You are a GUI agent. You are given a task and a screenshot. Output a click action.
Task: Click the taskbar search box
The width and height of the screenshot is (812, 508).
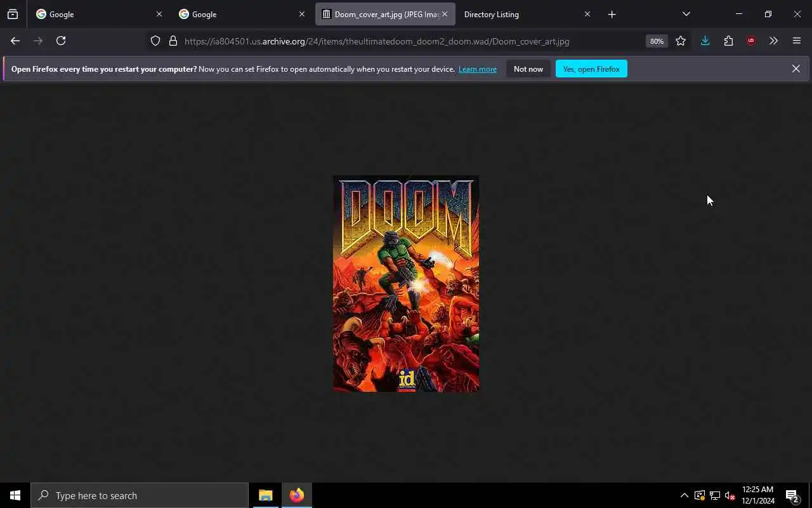point(140,495)
